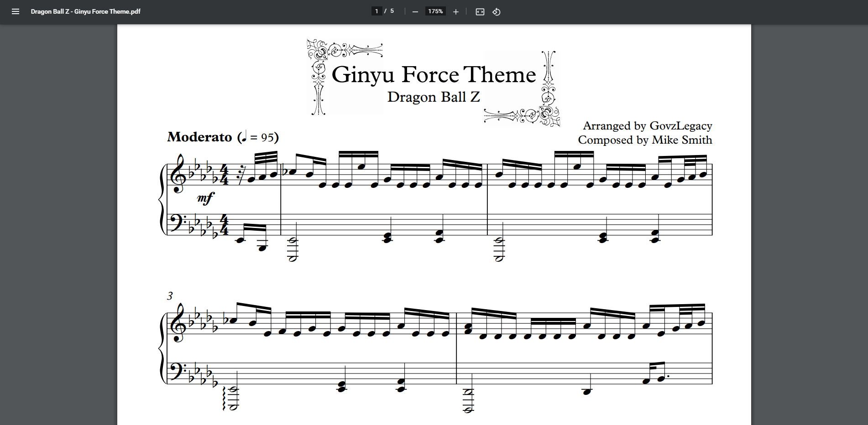Select the Composed by Mike Smith text
The image size is (868, 425).
tap(644, 140)
